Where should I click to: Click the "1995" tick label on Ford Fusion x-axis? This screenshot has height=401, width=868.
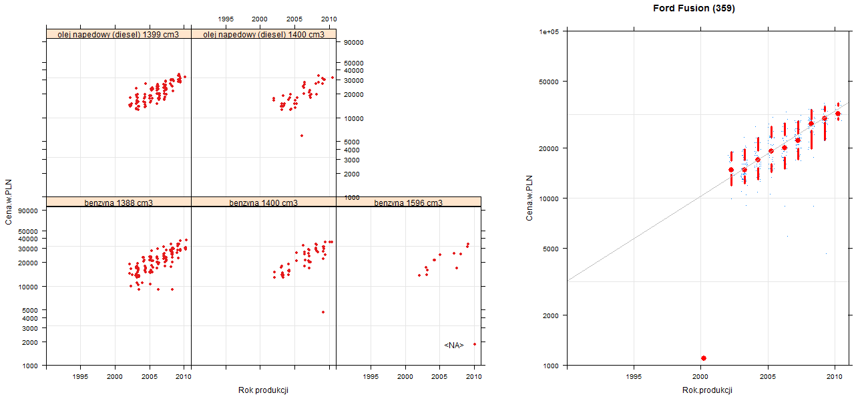[x=634, y=377]
